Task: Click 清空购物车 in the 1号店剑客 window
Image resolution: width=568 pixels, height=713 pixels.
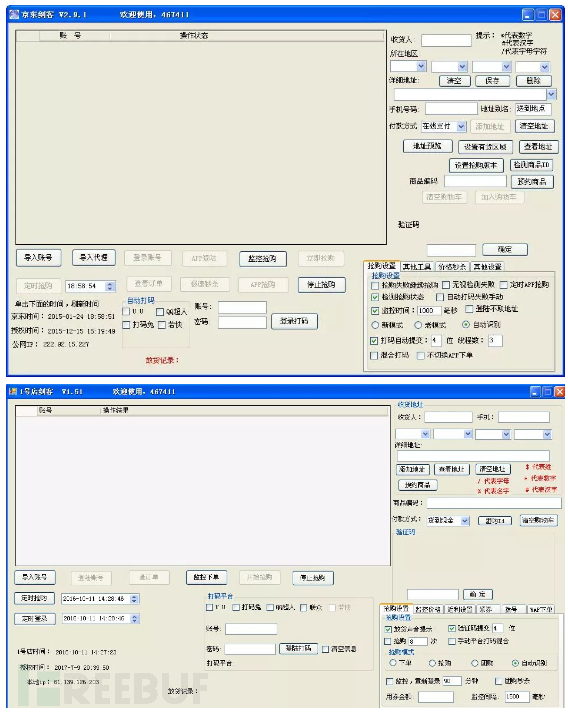Action: coord(538,520)
